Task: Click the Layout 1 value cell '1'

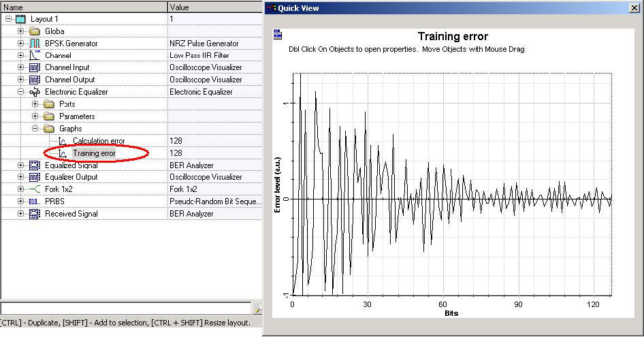Action: [x=215, y=19]
